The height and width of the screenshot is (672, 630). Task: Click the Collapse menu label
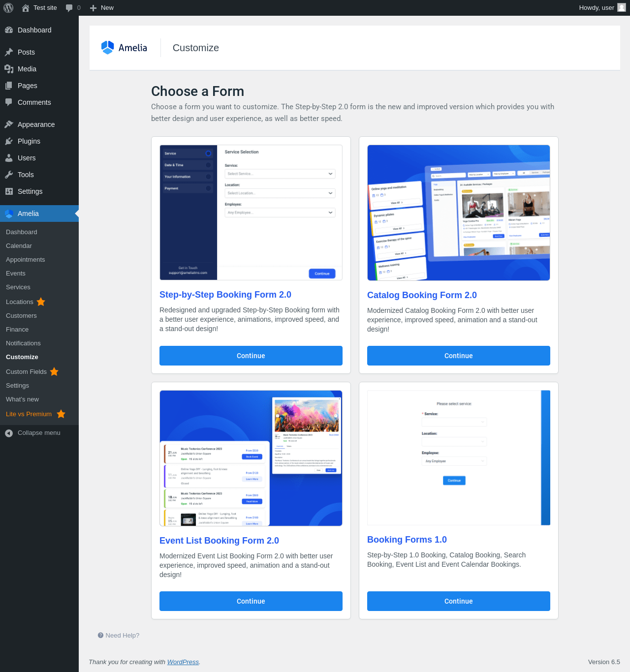[39, 433]
